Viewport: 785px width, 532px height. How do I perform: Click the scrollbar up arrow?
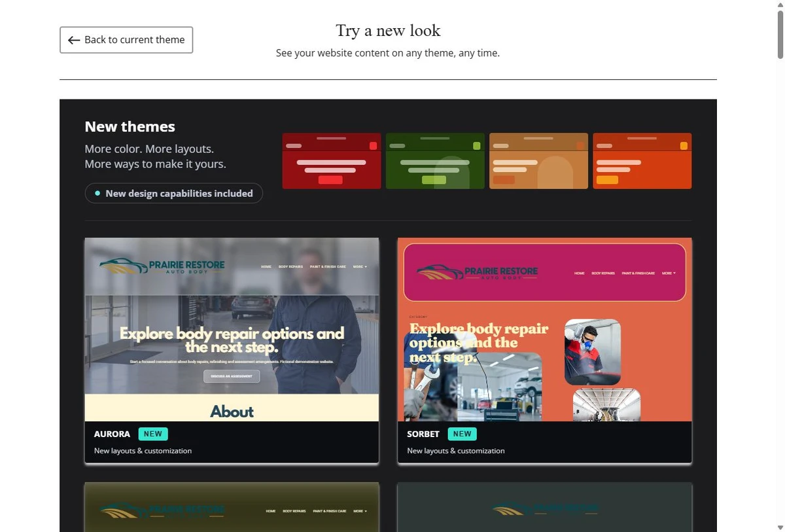tap(779, 5)
